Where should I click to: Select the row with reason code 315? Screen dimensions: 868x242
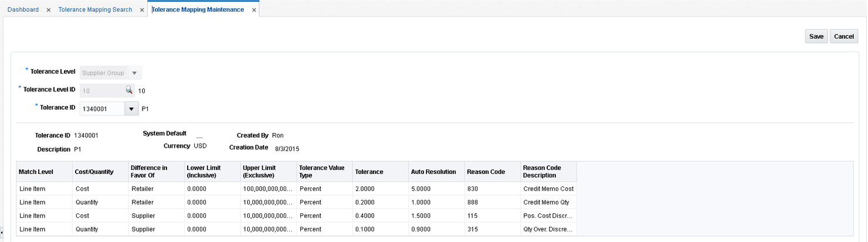(296, 229)
